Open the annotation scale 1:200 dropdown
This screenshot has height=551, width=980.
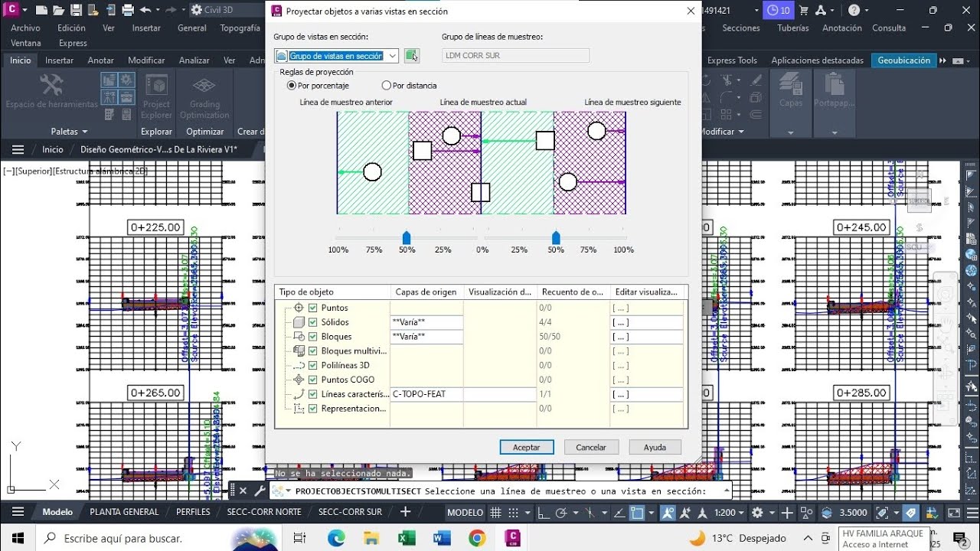(728, 513)
